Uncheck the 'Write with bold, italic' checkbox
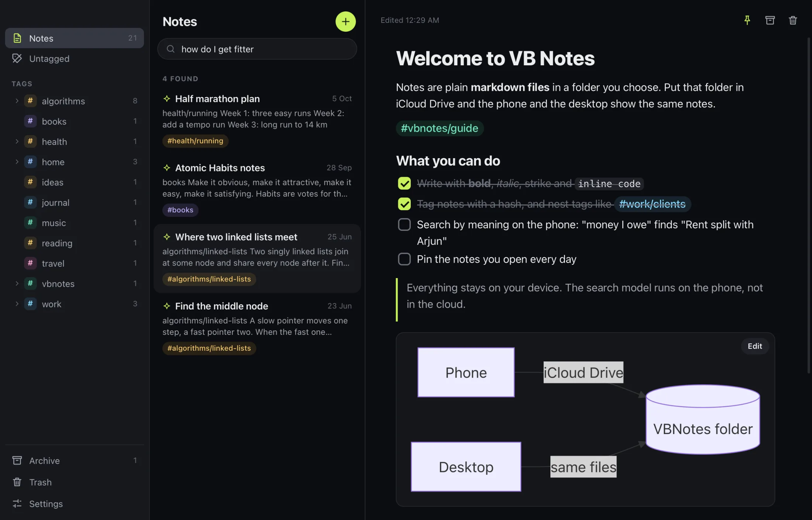Viewport: 812px width, 520px height. tap(404, 183)
